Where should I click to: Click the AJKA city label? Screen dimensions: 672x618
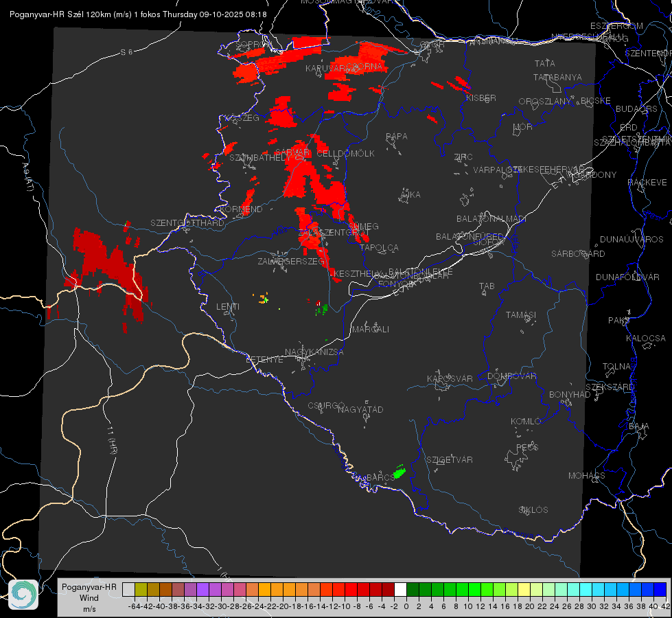tap(410, 195)
